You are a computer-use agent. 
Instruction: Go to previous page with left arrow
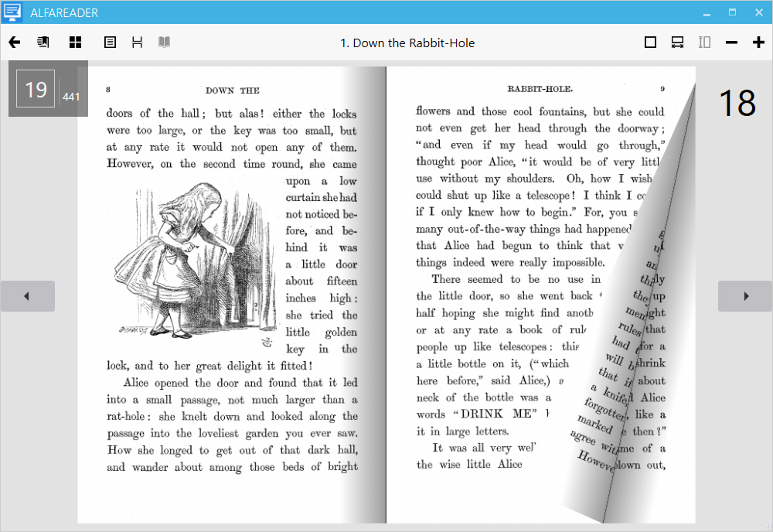[27, 296]
